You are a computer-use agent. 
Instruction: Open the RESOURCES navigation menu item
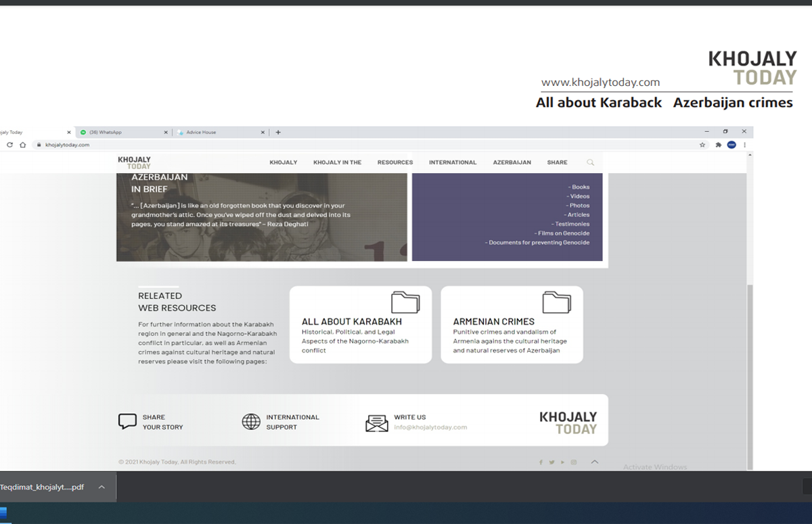(395, 162)
